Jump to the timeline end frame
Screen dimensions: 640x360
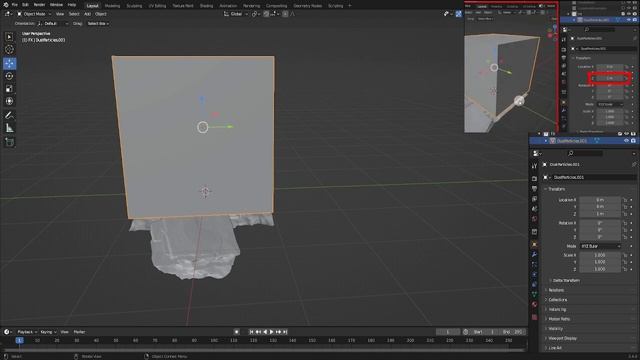(x=285, y=332)
